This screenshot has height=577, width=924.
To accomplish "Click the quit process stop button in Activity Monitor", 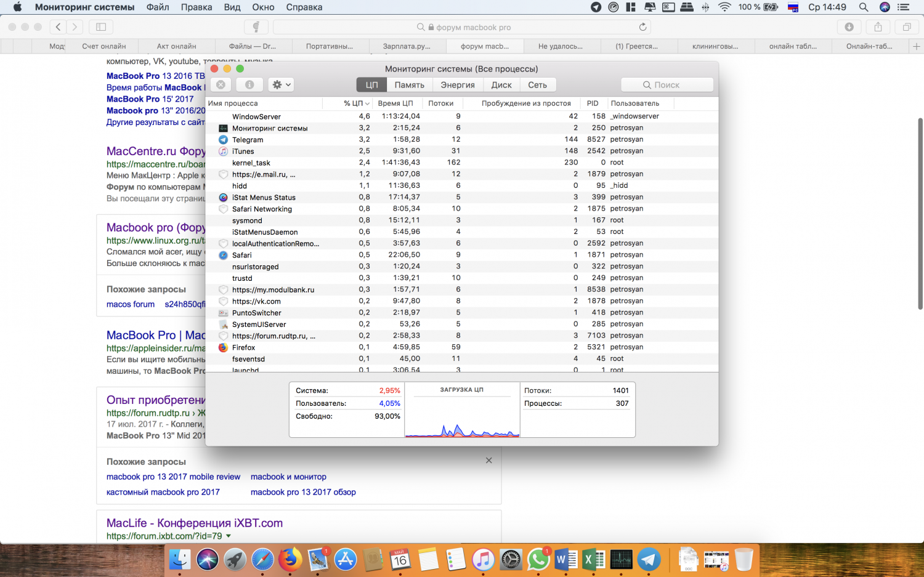I will (221, 85).
